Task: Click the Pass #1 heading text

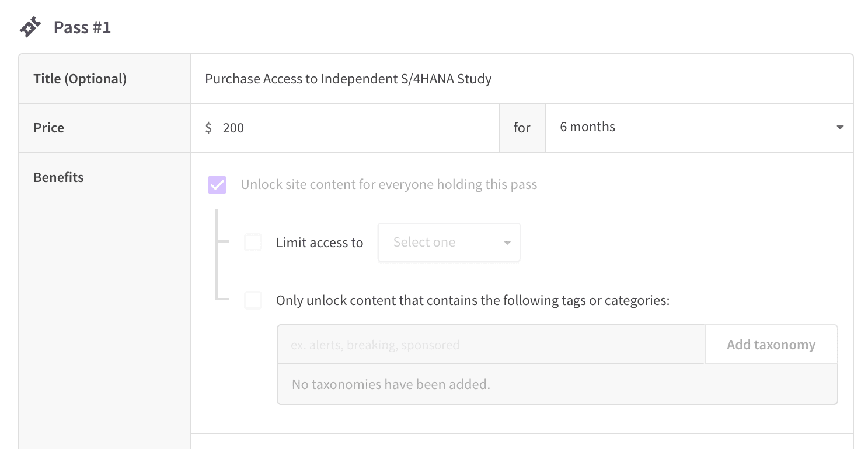Action: coord(82,27)
